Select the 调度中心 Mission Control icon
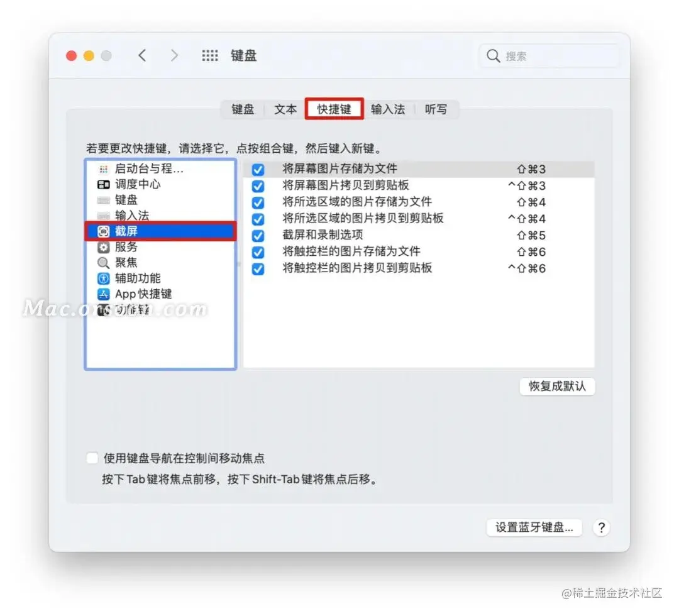The width and height of the screenshot is (679, 616). [104, 185]
